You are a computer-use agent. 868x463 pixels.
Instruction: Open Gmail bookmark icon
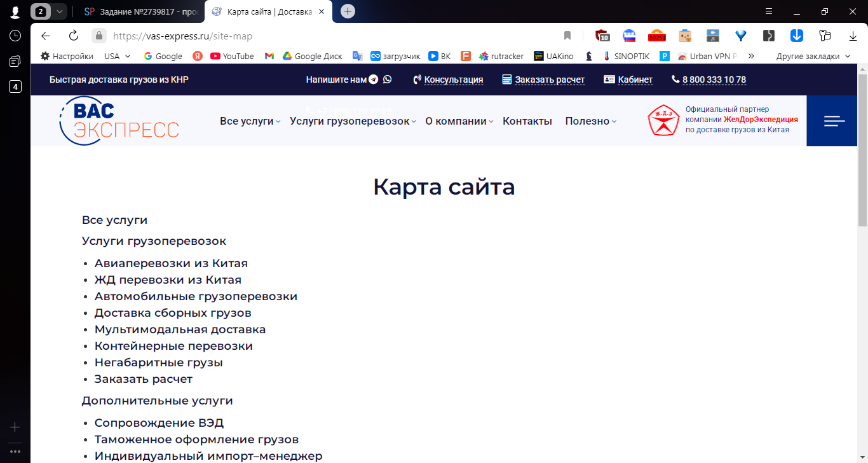(269, 56)
